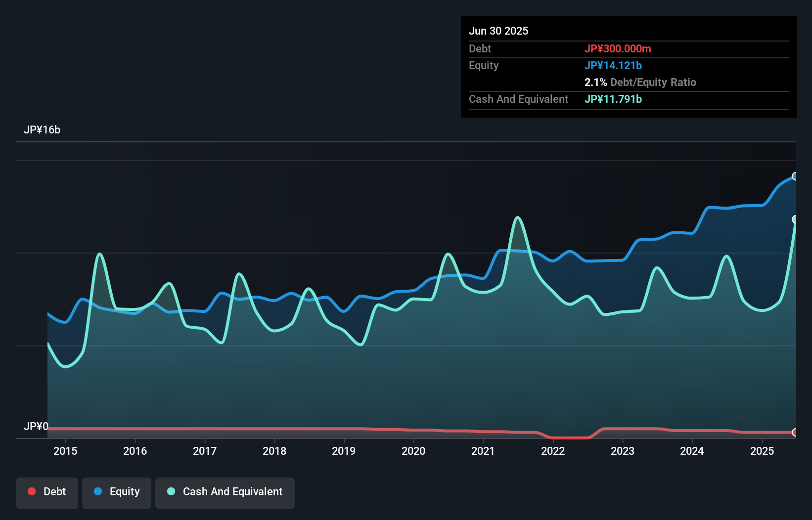Screen dimensions: 812x520
Task: Select the 2020 x-axis label
Action: coord(413,451)
